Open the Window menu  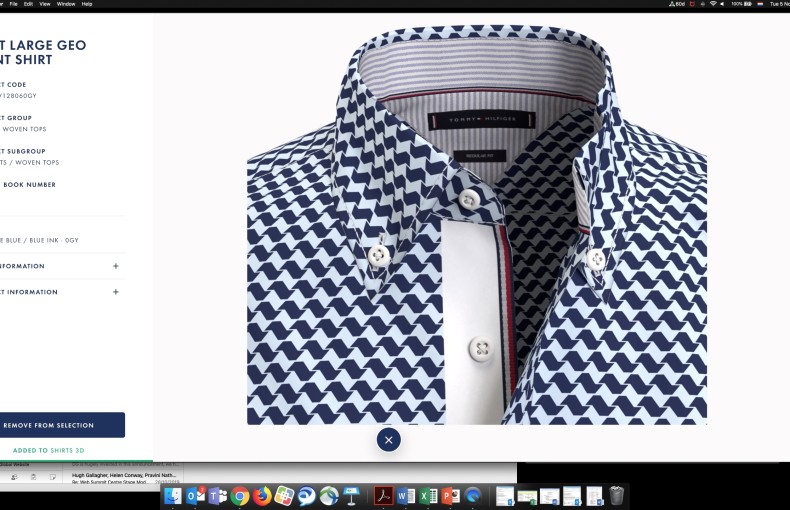[65, 4]
